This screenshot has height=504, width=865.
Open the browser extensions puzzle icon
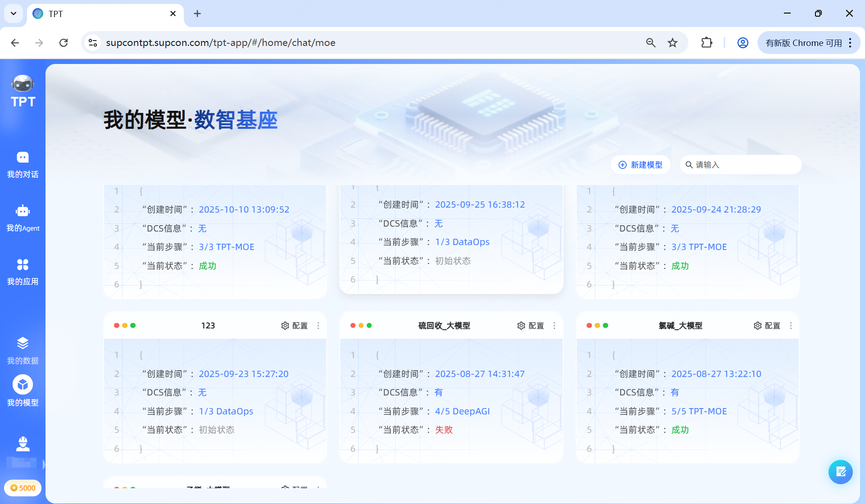point(706,42)
